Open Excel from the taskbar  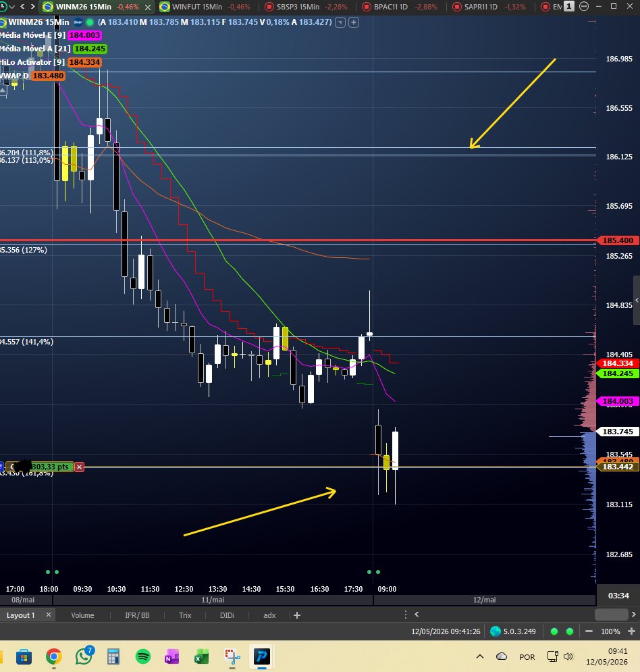201,656
